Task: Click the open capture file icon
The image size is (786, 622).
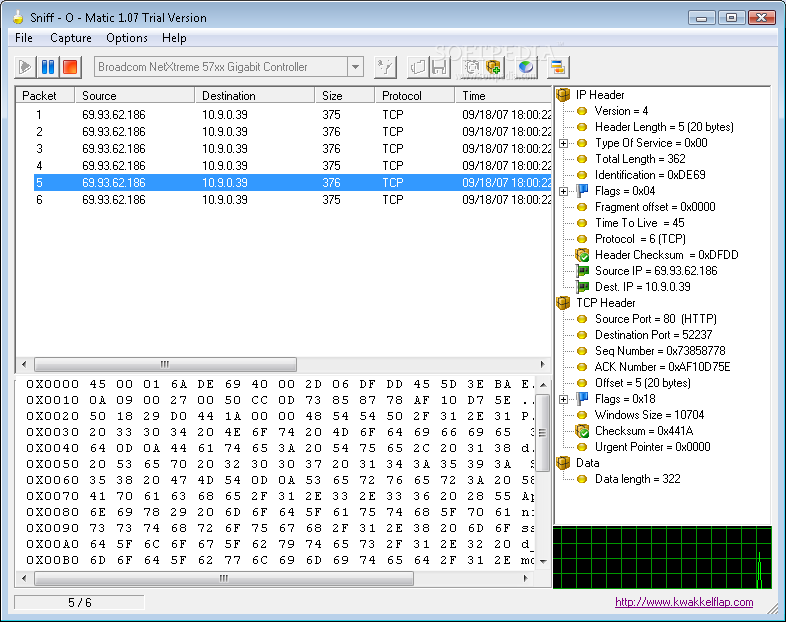Action: [x=418, y=67]
